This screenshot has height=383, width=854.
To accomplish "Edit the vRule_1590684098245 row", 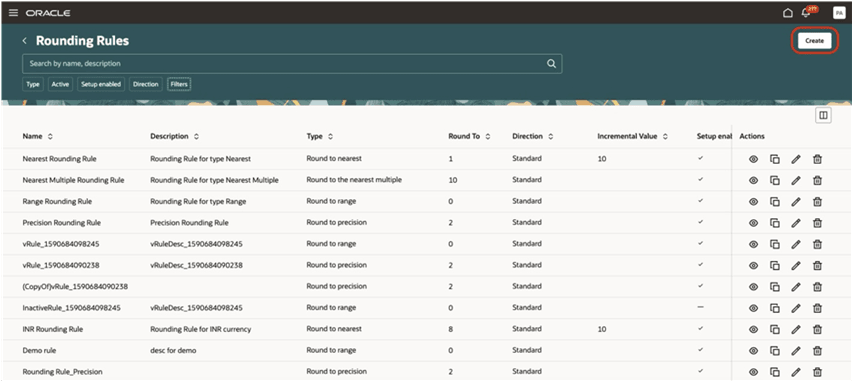I will tap(796, 244).
